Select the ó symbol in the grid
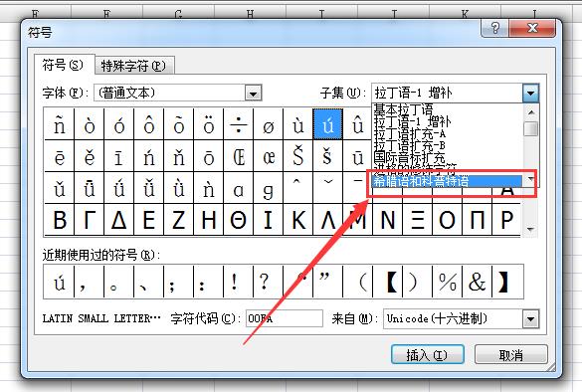582x392 pixels. click(x=119, y=124)
